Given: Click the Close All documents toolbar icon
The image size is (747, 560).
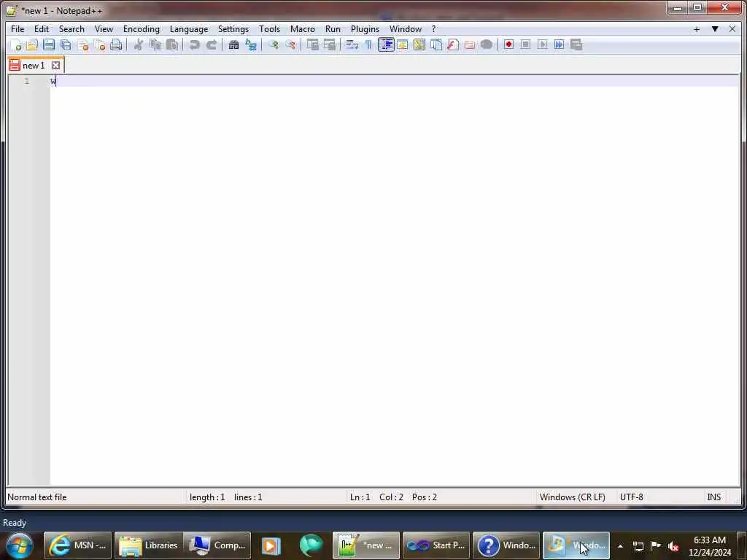Looking at the screenshot, I should pos(99,44).
